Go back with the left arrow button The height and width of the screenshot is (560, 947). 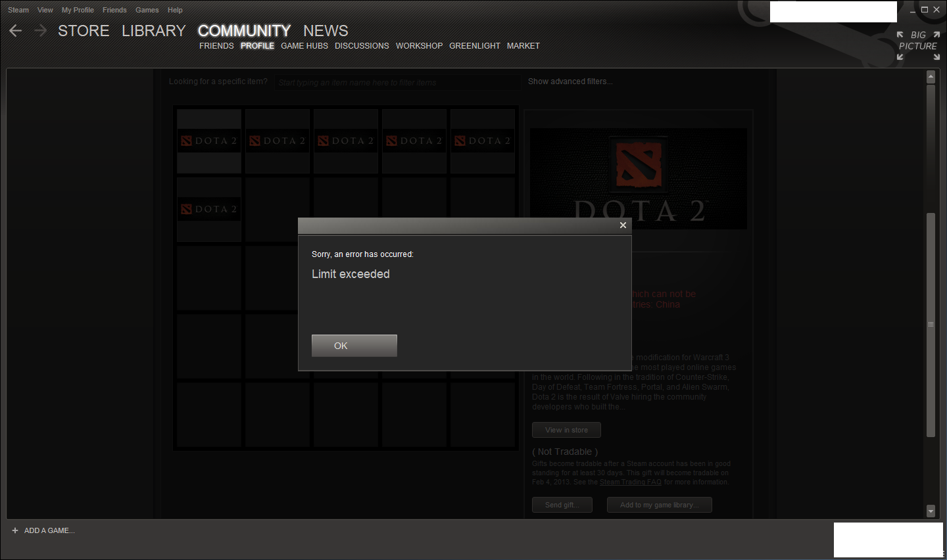16,31
